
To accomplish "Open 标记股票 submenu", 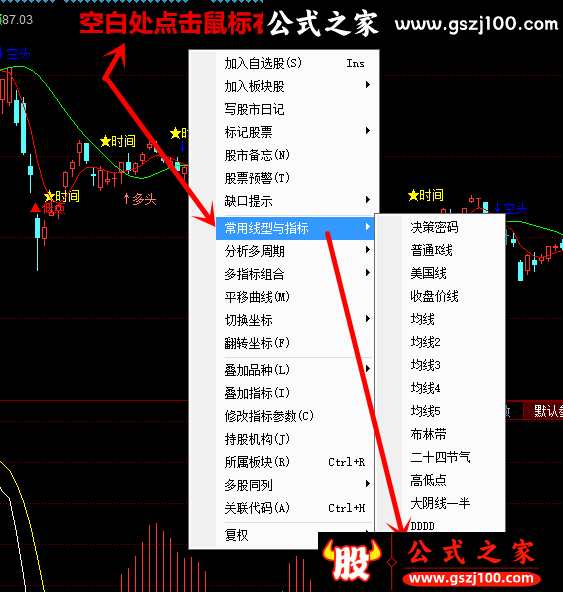I will click(x=295, y=132).
